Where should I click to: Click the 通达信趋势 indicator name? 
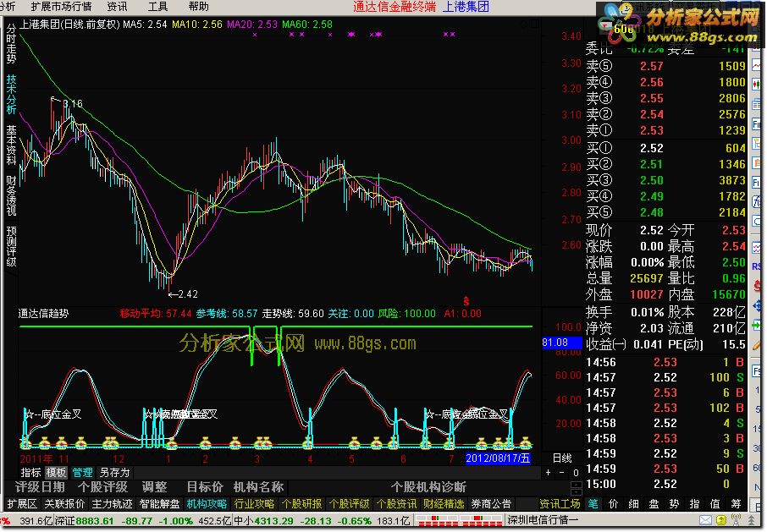click(x=43, y=313)
